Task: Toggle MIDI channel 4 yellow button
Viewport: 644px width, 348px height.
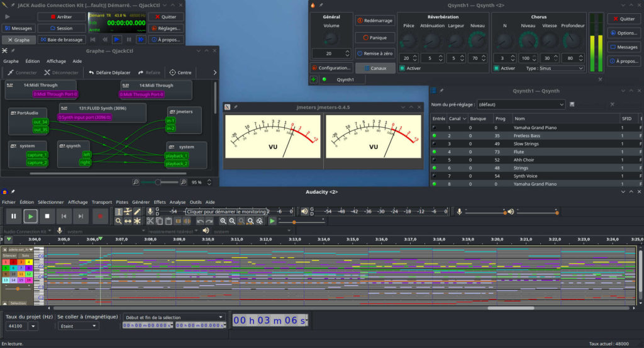Action: tap(29, 262)
